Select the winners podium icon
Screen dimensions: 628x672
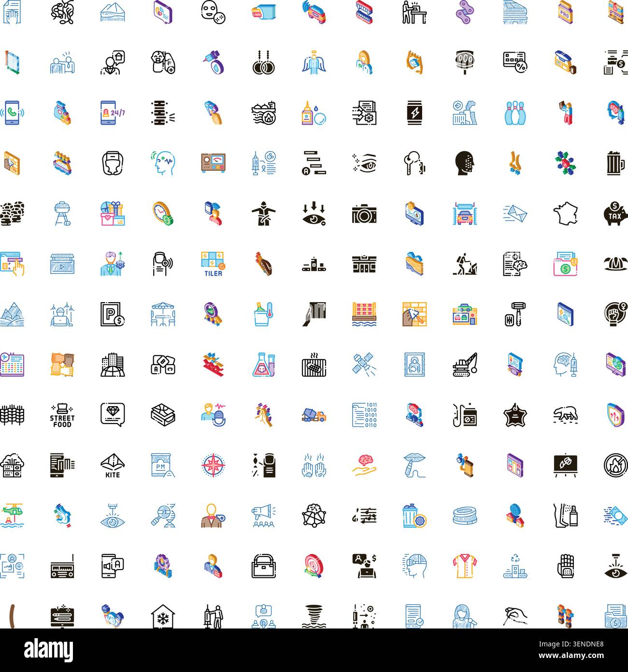coord(314,264)
